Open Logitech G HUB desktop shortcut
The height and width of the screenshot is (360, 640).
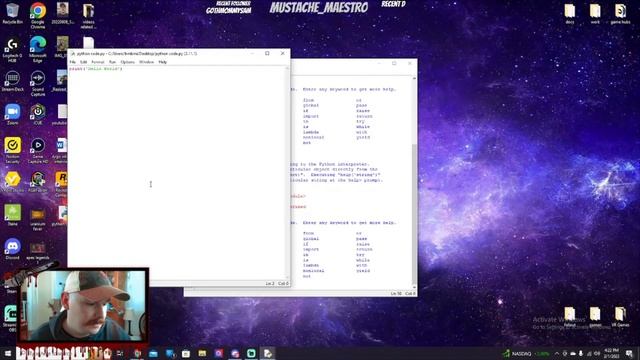[x=12, y=50]
